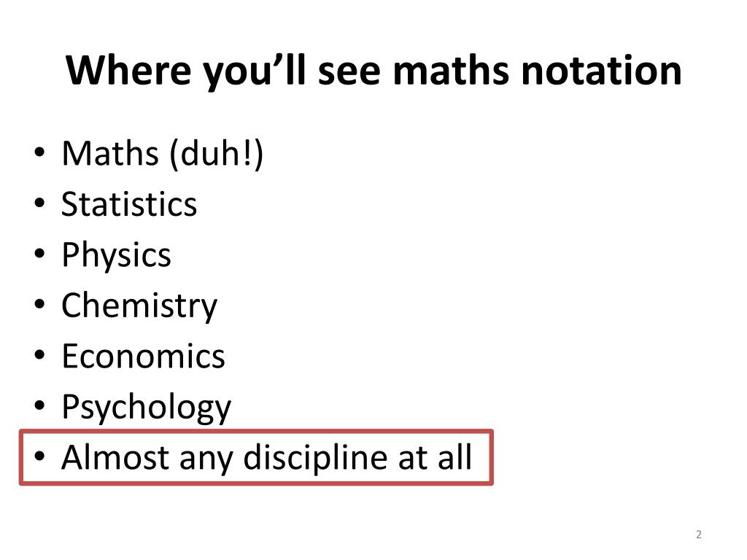Click the word 'notation' in the title
This screenshot has width=747, height=560.
pos(602,71)
